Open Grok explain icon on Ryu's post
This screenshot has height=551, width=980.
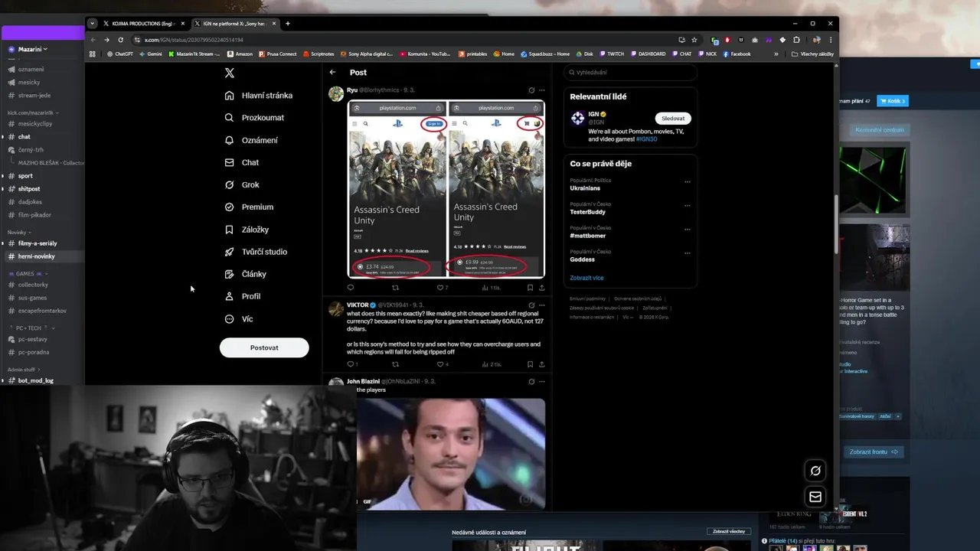point(531,90)
